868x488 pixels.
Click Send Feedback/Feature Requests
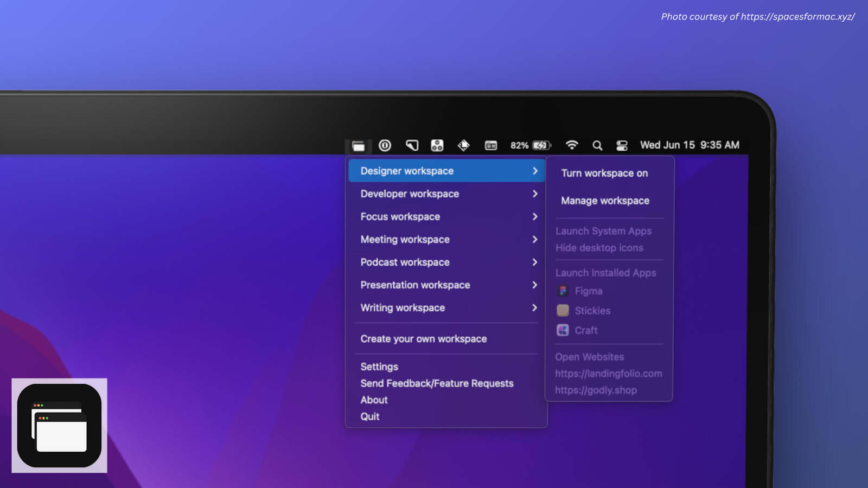437,383
